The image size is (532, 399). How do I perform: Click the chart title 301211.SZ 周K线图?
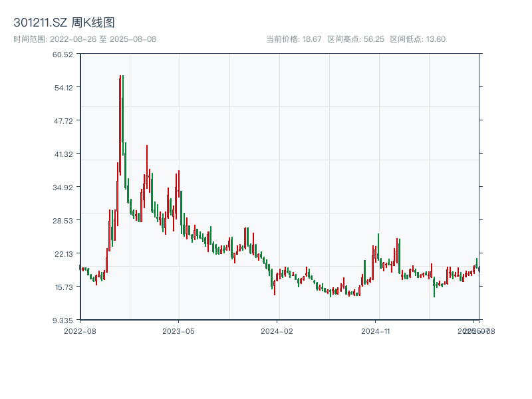tap(64, 21)
